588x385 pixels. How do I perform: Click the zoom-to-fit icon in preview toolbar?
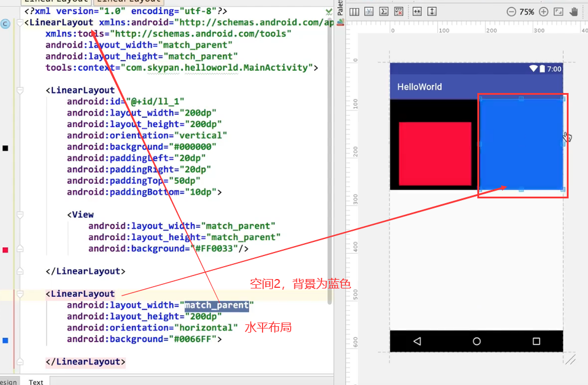(557, 11)
